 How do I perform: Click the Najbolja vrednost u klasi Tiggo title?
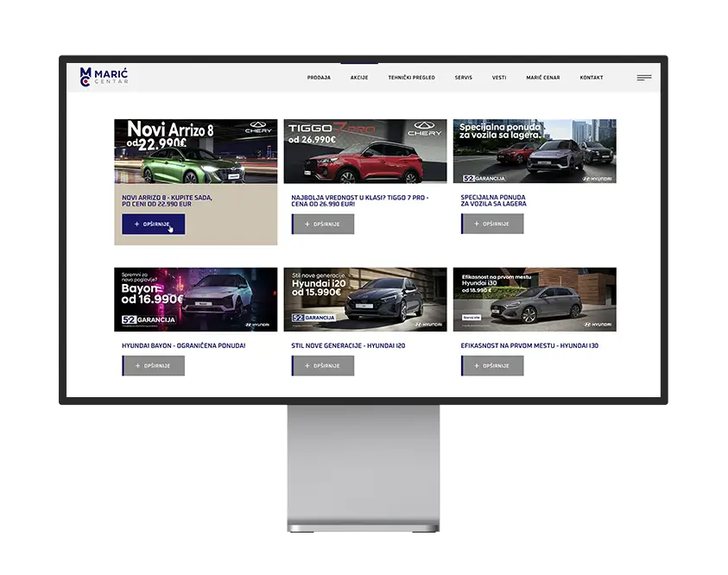(360, 200)
